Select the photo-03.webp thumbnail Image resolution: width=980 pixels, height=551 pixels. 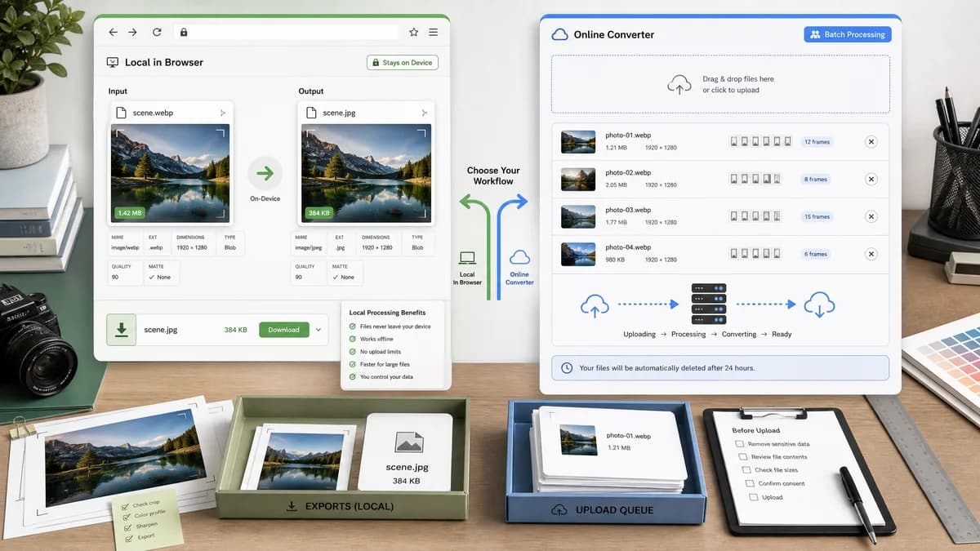578,216
